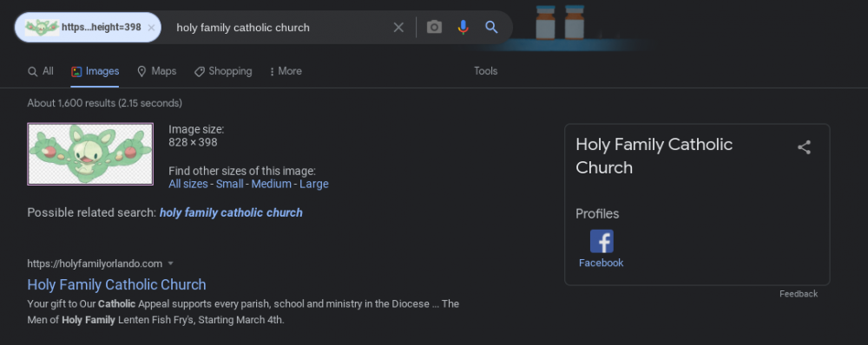Clear the search query text
Screen dimensions: 868x345
point(398,27)
